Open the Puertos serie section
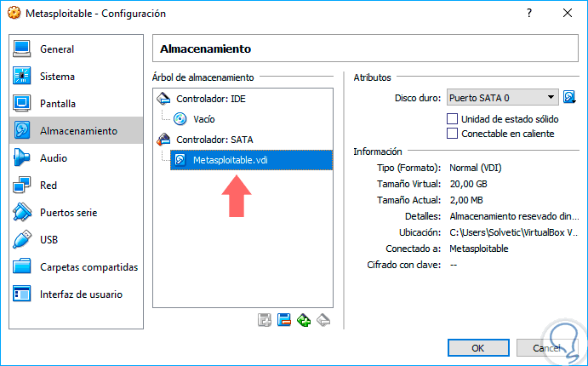 pyautogui.click(x=76, y=213)
